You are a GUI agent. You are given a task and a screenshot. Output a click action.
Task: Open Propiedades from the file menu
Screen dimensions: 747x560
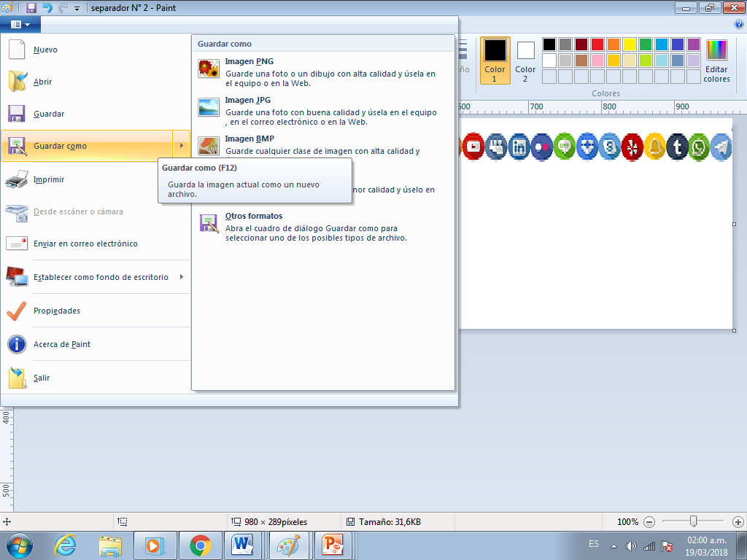(96, 311)
